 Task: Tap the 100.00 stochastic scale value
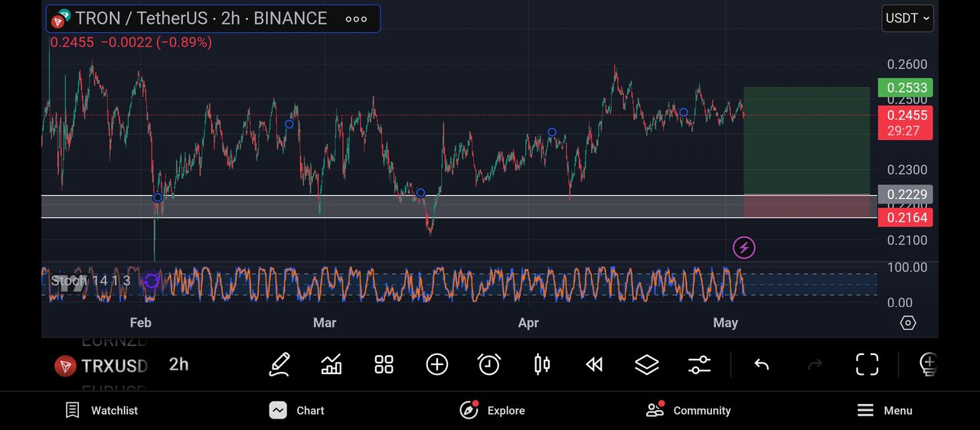click(906, 267)
